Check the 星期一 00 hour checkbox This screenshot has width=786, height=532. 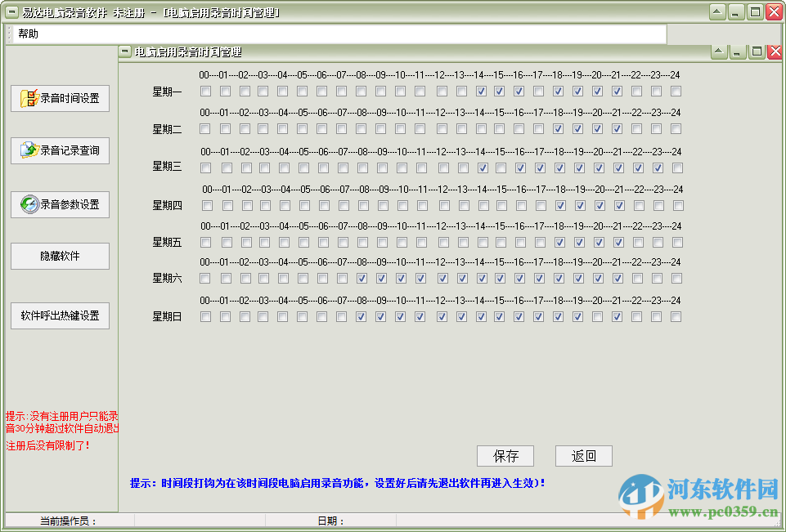tap(205, 92)
